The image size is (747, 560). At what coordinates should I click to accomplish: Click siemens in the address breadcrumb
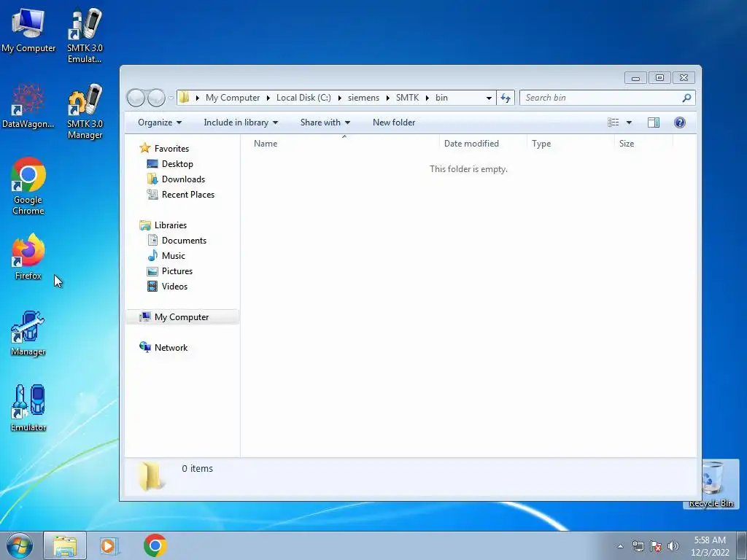(363, 98)
